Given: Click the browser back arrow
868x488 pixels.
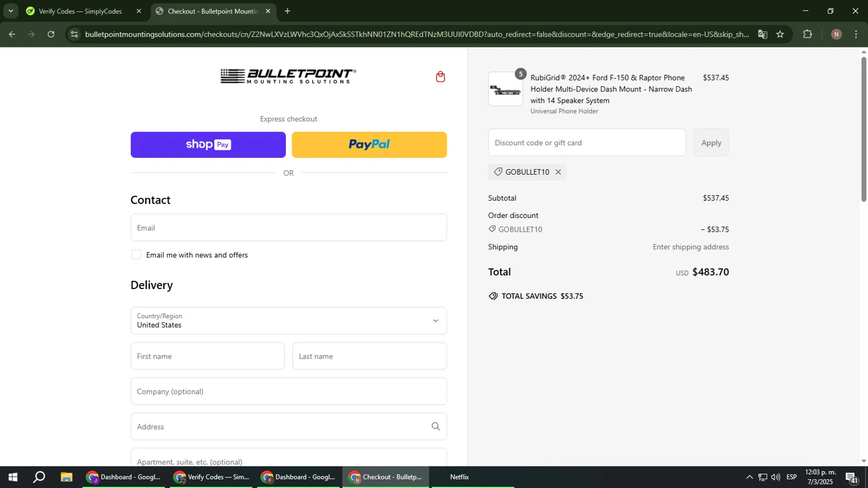Looking at the screenshot, I should click(12, 34).
